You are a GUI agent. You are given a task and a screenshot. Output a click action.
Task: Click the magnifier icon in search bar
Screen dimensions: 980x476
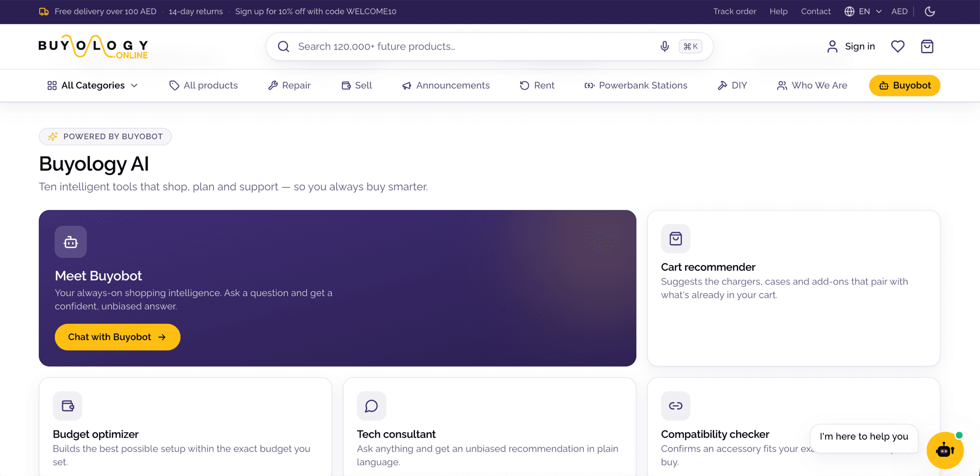pos(283,46)
